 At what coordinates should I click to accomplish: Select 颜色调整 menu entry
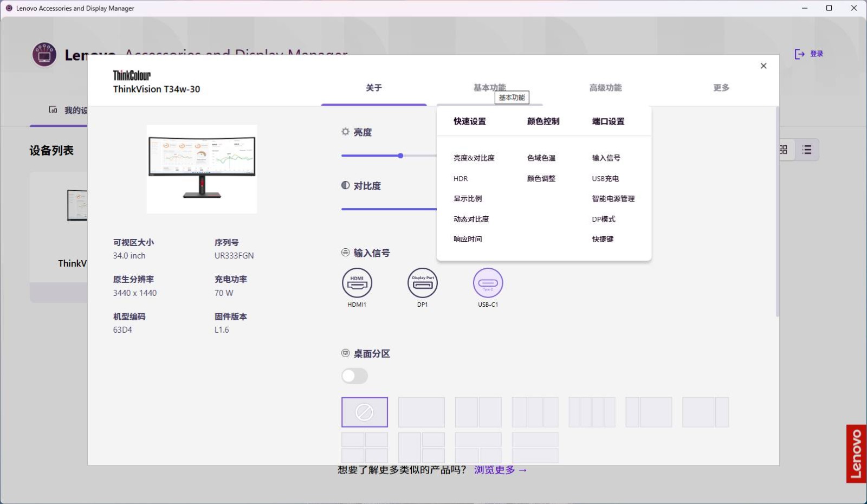pyautogui.click(x=541, y=179)
